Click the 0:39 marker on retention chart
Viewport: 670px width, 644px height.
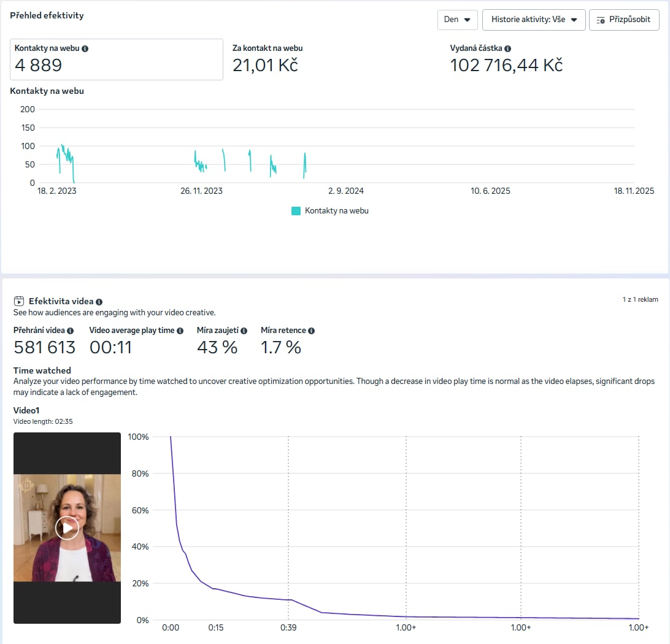(288, 627)
